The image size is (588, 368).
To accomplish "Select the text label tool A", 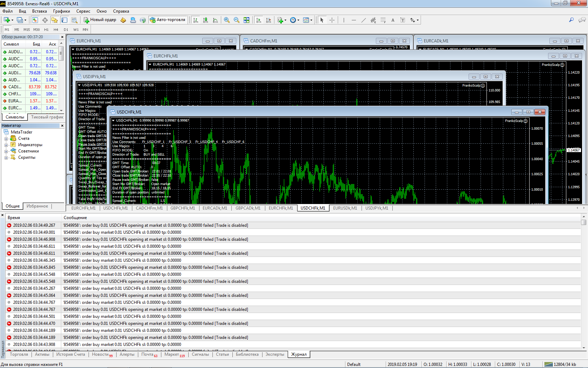I will (393, 20).
